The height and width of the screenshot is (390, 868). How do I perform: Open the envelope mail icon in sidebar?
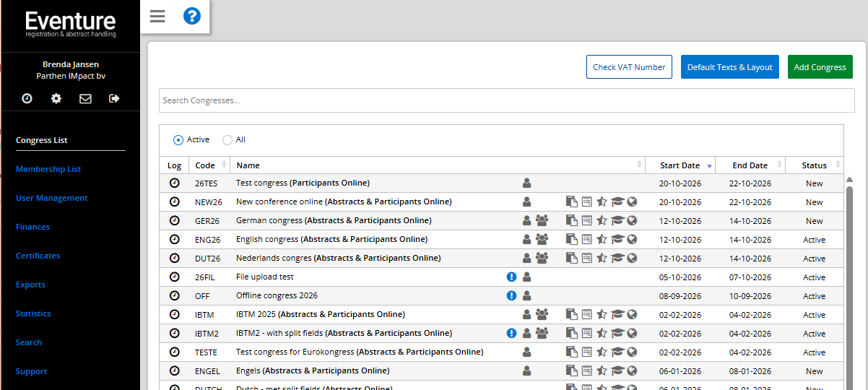tap(85, 98)
